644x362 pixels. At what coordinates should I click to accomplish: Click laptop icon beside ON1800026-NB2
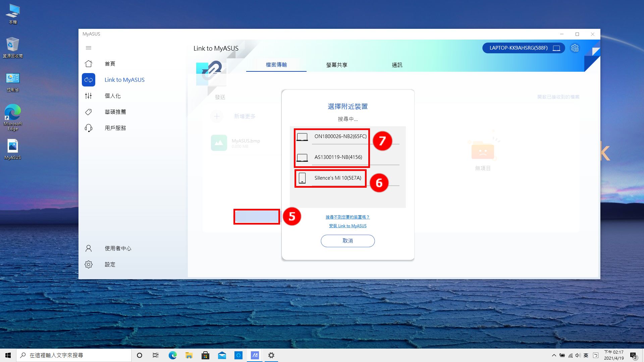[x=302, y=137]
